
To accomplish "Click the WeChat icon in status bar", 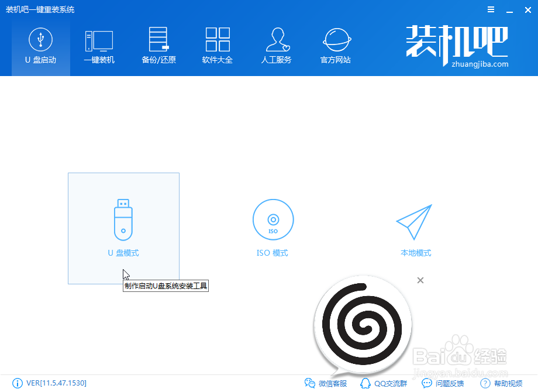I will point(310,383).
